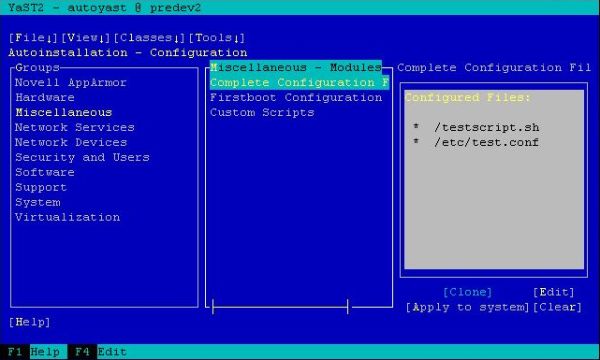The height and width of the screenshot is (360, 600).
Task: Click the Edit button
Action: coord(554,292)
